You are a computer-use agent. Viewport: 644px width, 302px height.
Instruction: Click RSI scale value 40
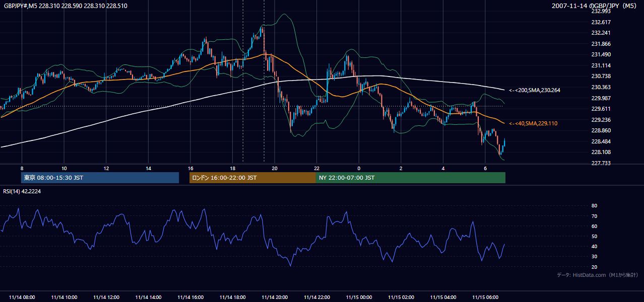[x=594, y=246]
